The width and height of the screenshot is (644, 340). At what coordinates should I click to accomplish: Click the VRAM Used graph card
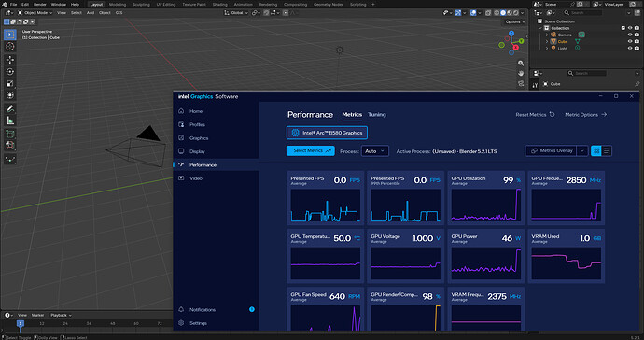(566, 256)
